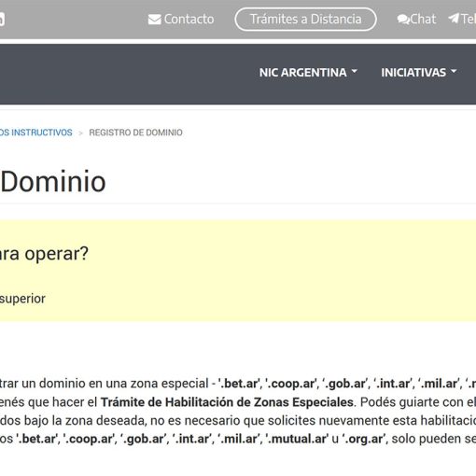
Task: Click the Dominio page heading
Action: (x=53, y=181)
